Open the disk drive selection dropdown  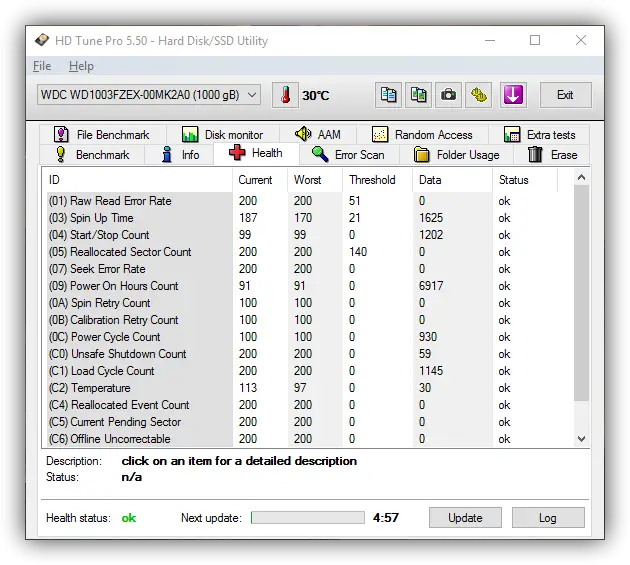[x=149, y=95]
